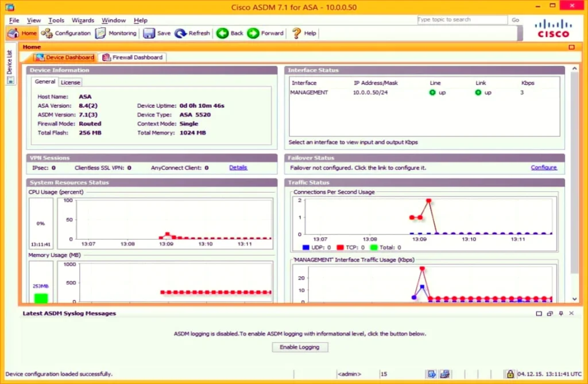Viewport: 588px width, 384px height.
Task: Click Device configuration loaded successfully status message
Action: (x=59, y=374)
